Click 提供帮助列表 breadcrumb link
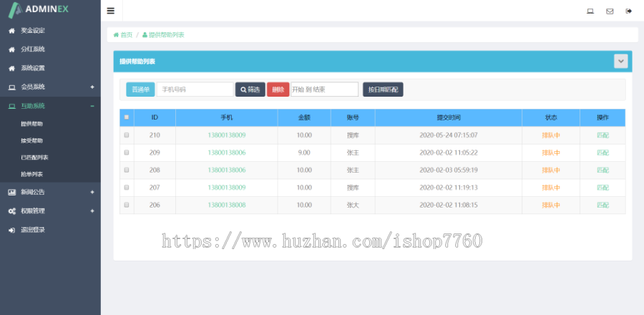Viewport: 644px width, 315px height. click(166, 35)
